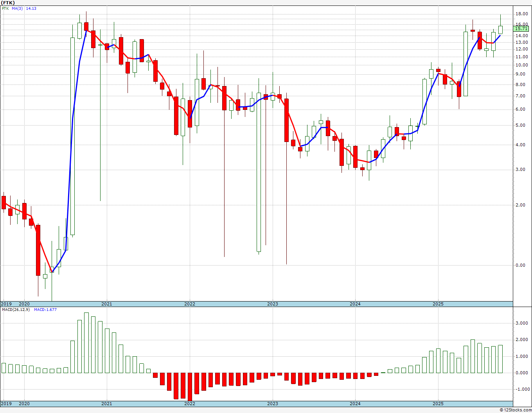Click 2021 on the MACD panel time axis

[106, 404]
